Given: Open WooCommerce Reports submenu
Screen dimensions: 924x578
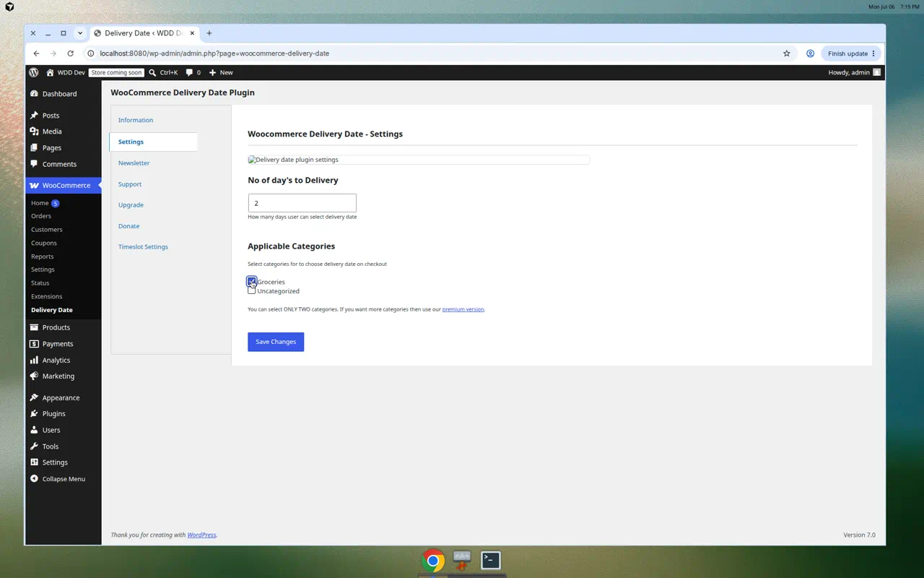Looking at the screenshot, I should click(x=43, y=256).
